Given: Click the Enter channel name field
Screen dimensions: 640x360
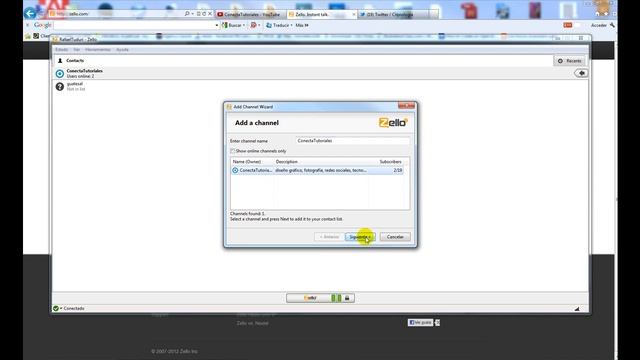Looking at the screenshot, I should (352, 141).
